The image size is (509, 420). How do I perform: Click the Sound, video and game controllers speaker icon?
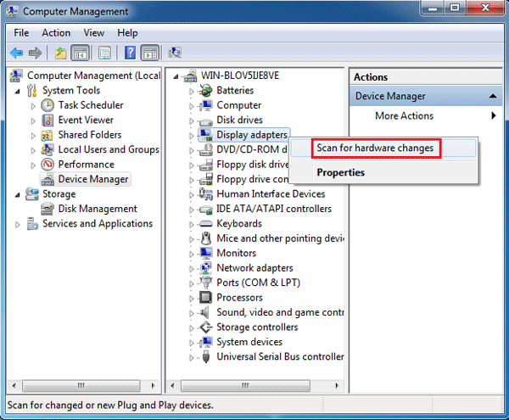tap(204, 312)
